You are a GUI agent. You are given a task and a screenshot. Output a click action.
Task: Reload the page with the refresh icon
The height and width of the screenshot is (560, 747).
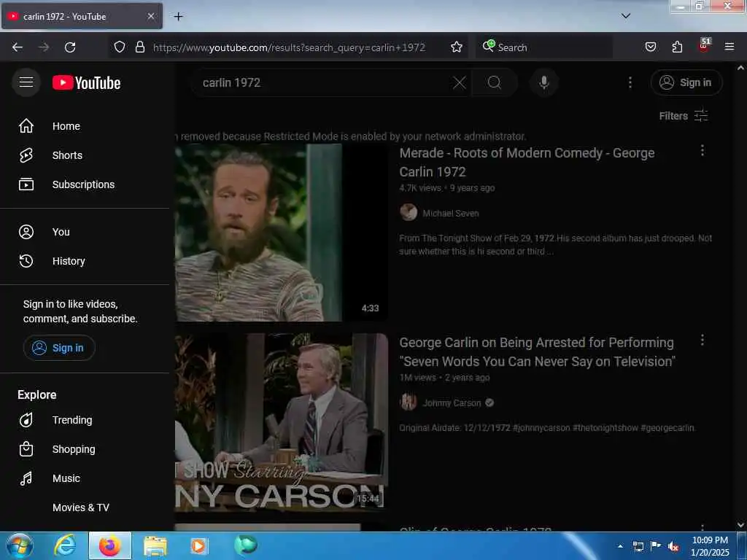click(70, 47)
